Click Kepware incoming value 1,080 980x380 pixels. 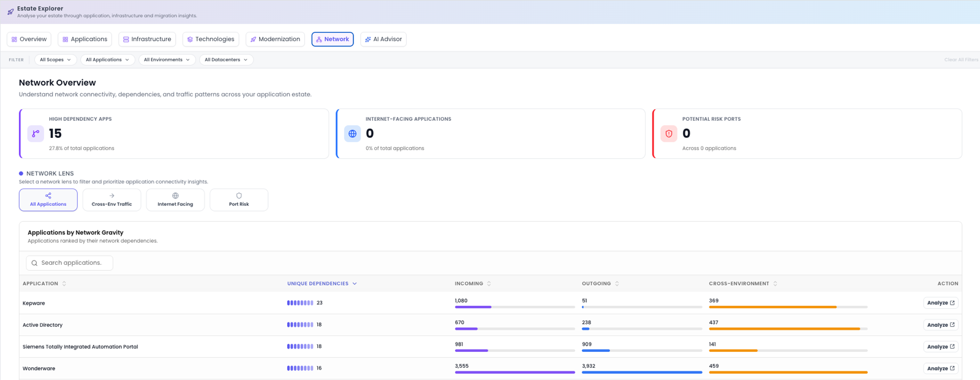(461, 301)
